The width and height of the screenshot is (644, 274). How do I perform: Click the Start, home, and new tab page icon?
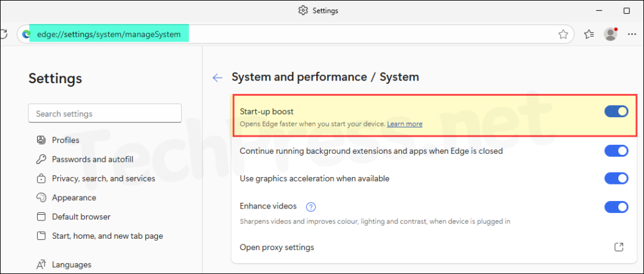[x=41, y=236]
